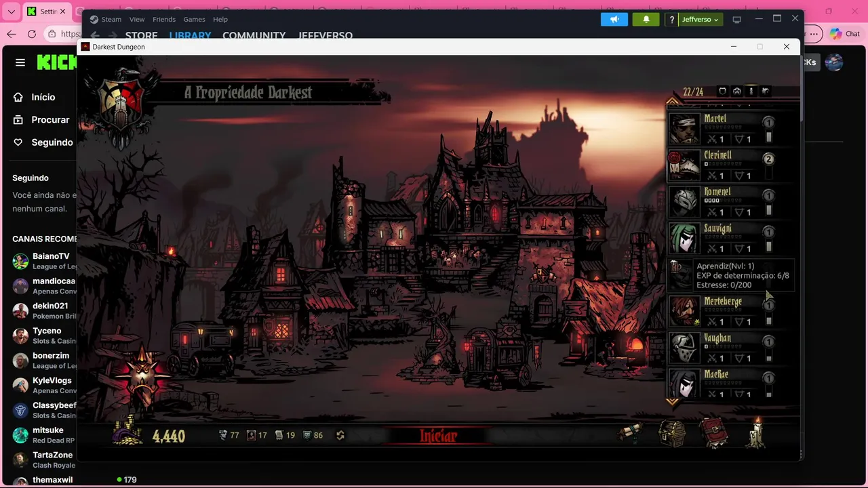Click the crests heirloom counter showing 86

point(313,435)
